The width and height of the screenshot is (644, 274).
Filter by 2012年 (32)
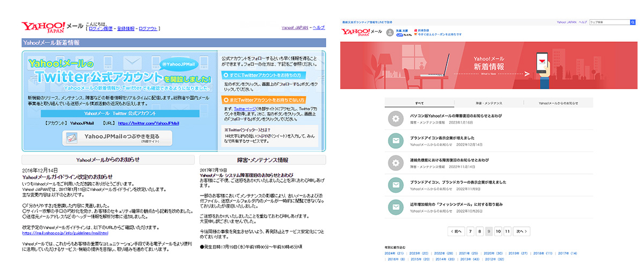coord(494,259)
